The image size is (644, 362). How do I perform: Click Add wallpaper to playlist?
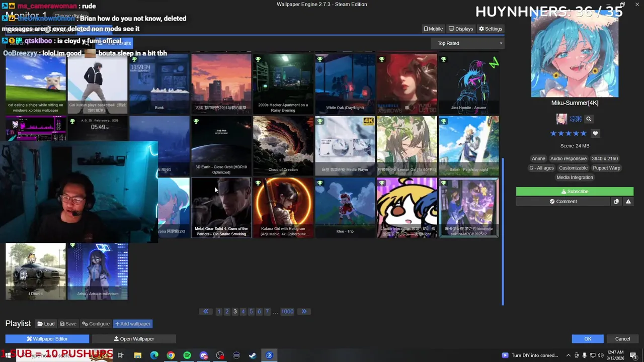pos(133,324)
